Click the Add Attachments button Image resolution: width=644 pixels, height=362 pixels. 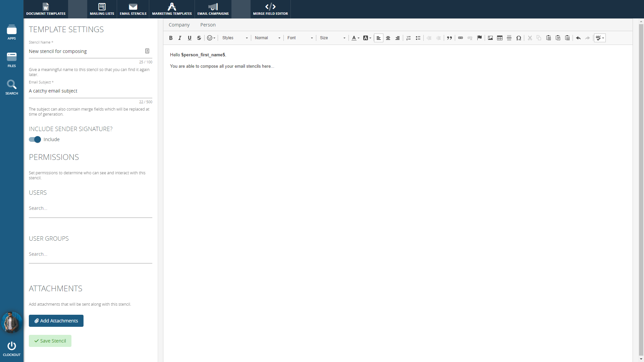coord(56,321)
